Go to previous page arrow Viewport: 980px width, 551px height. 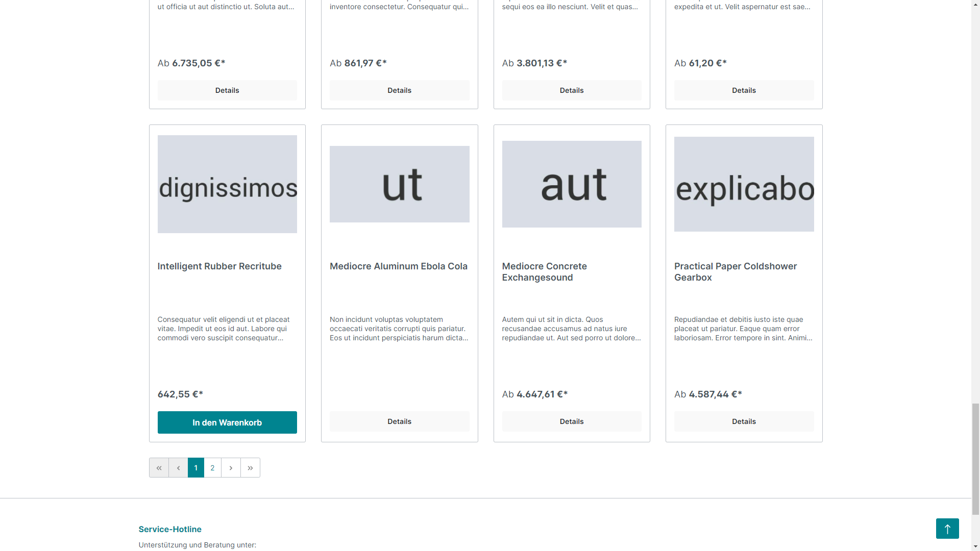click(x=178, y=468)
